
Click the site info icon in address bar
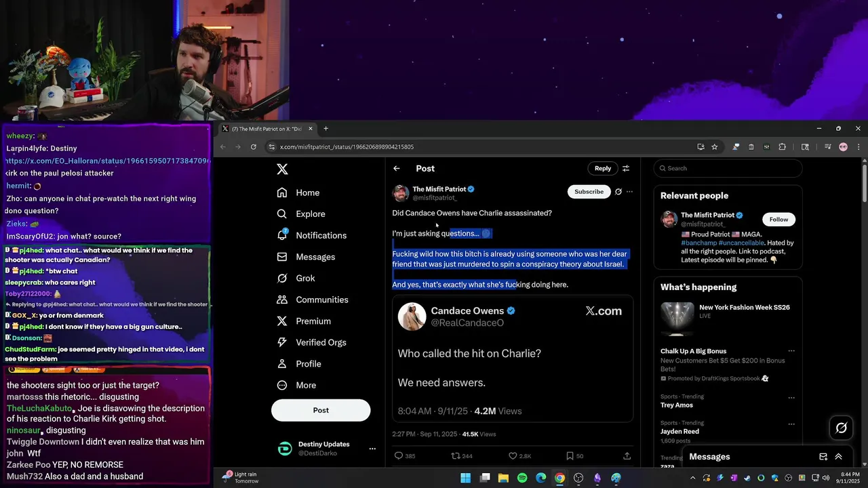click(x=271, y=147)
